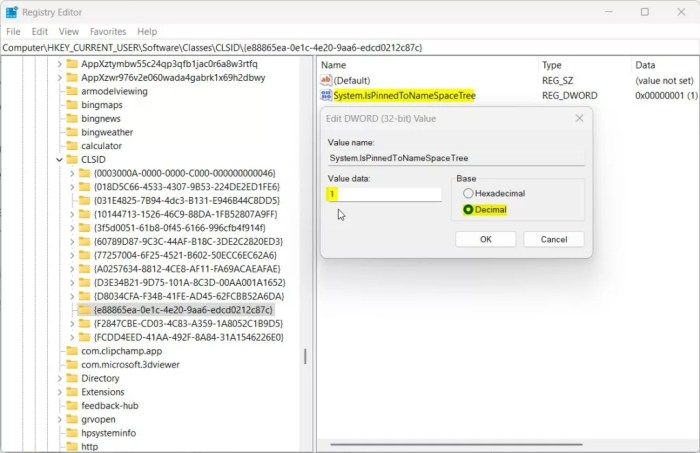Select the bingmaps folder icon
Viewport: 700px width, 453px height.
72,105
